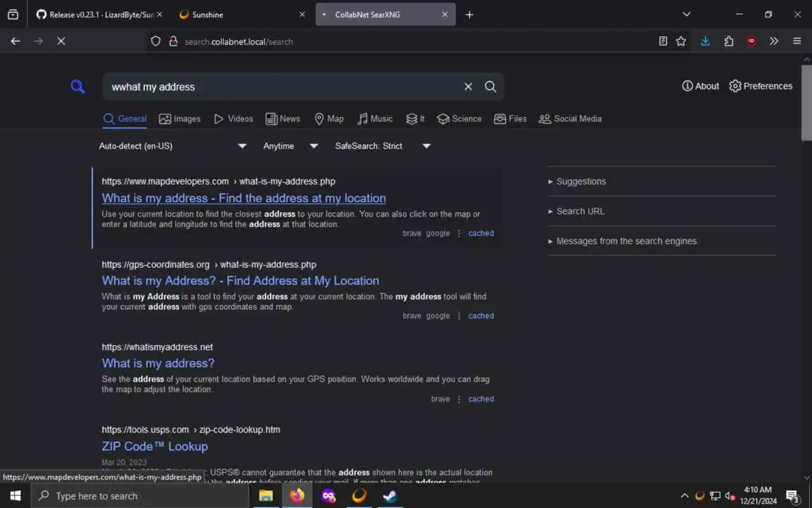Screen dimensions: 812x508
Task: Open the whatismyaddress.net 'What is my address?' result
Action: (x=158, y=363)
